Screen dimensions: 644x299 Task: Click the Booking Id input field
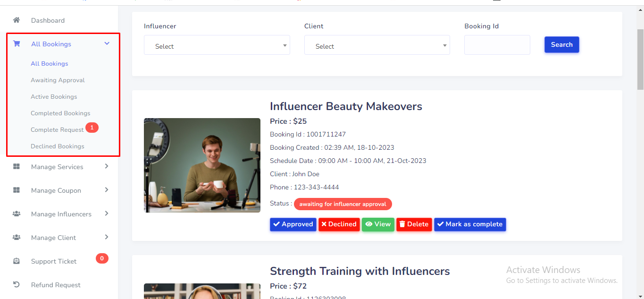tap(497, 45)
